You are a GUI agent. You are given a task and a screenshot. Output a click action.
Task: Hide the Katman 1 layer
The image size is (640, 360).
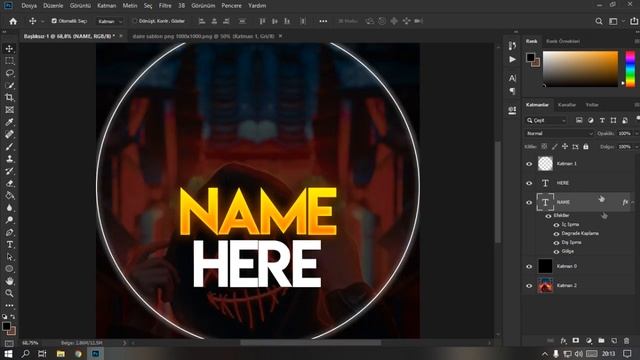[x=529, y=164]
